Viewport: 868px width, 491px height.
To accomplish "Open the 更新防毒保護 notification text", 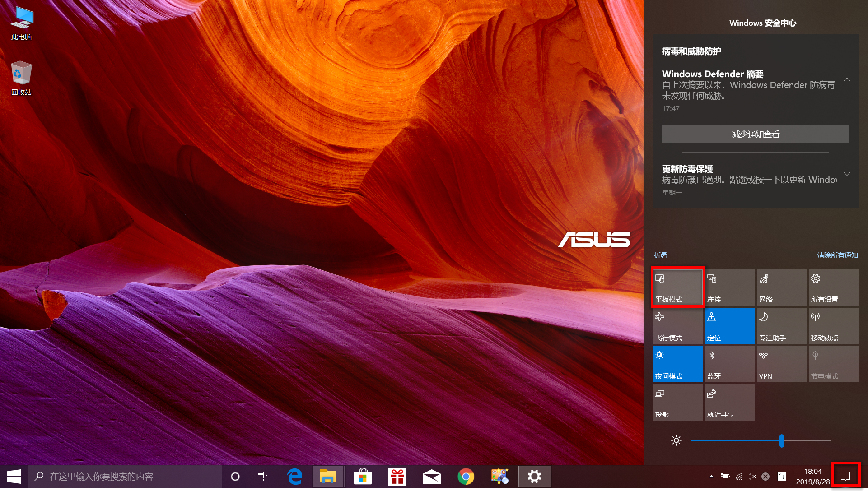I will (x=750, y=180).
